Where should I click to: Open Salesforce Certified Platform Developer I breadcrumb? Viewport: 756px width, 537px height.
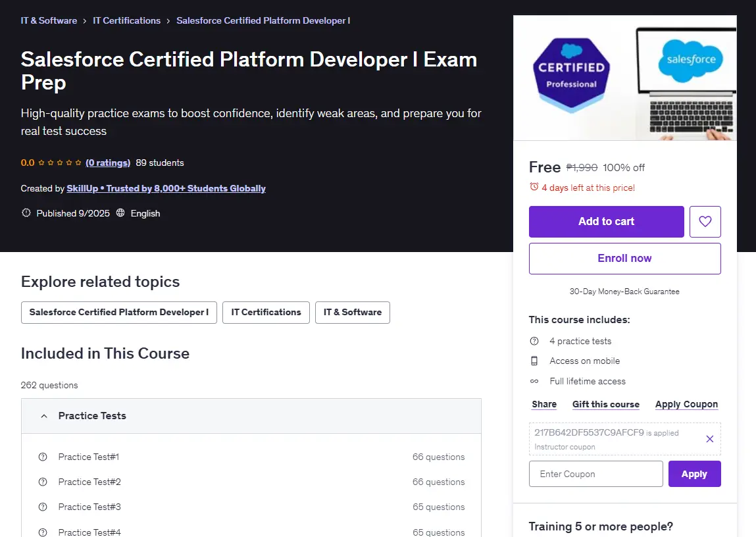[263, 20]
